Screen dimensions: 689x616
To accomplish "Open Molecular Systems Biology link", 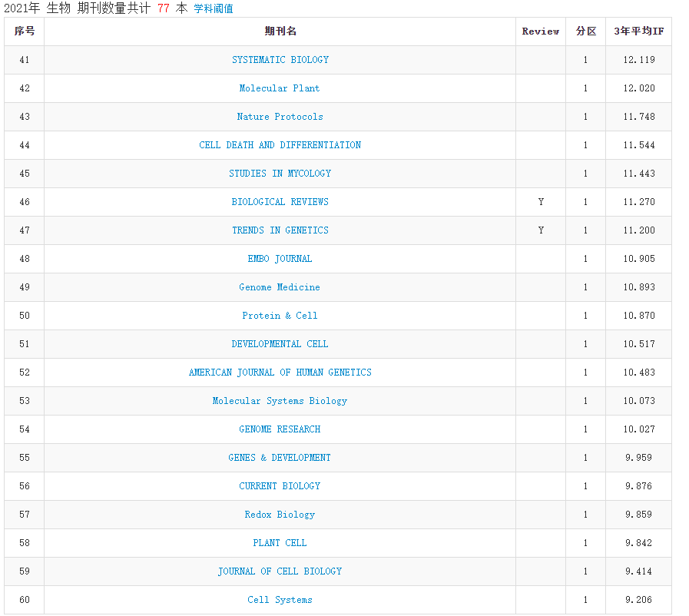I will 280,401.
